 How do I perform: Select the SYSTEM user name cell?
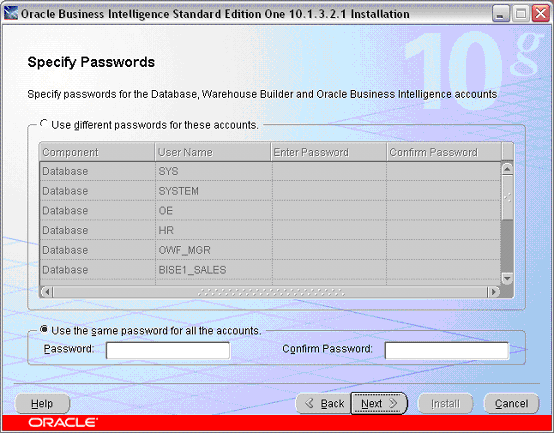point(214,191)
